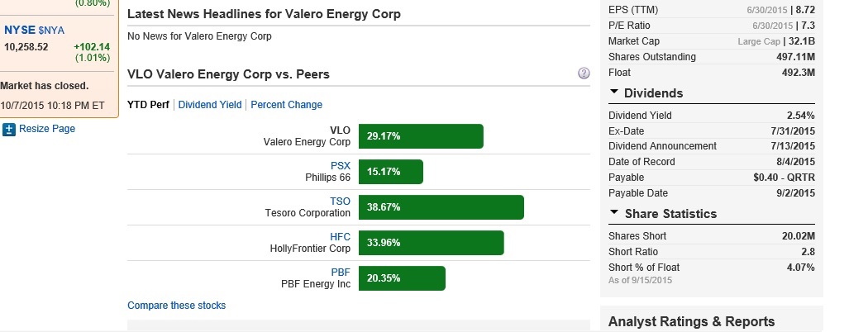Screen dimensions: 868x332
Task: Collapse the Share Statistics section
Action: click(x=614, y=213)
